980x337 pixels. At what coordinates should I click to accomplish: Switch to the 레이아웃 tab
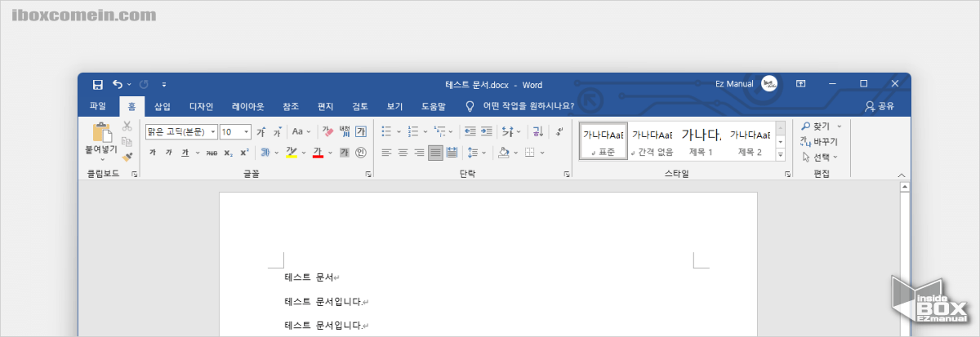247,106
